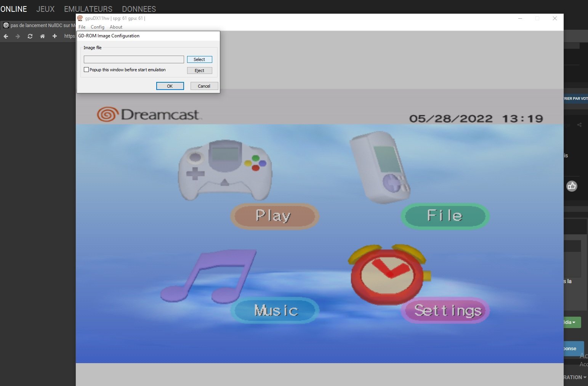588x386 pixels.
Task: Enable 'Popup this window before start emulation'
Action: point(87,70)
